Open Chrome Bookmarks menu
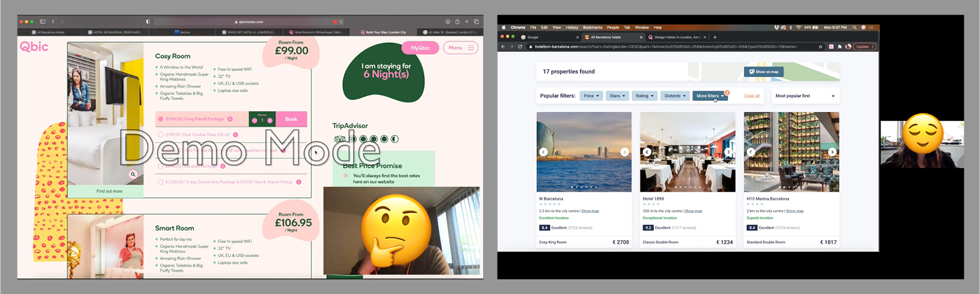Screen dimensions: 980x294 click(x=592, y=27)
